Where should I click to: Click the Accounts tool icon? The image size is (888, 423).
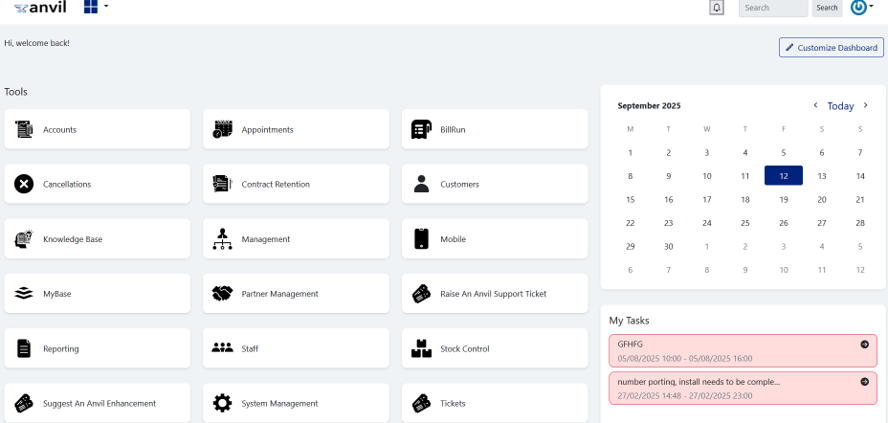(24, 129)
